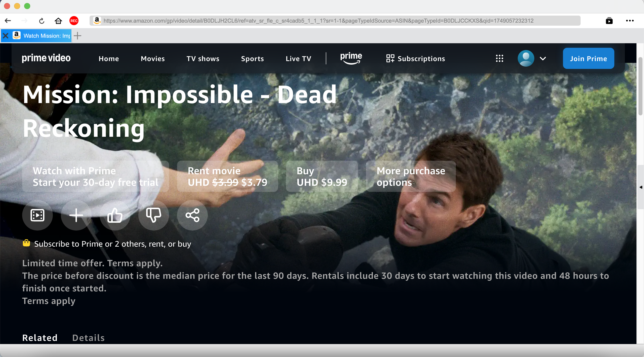The width and height of the screenshot is (644, 357).
Task: Start Watch with Prime free trial
Action: [x=96, y=176]
